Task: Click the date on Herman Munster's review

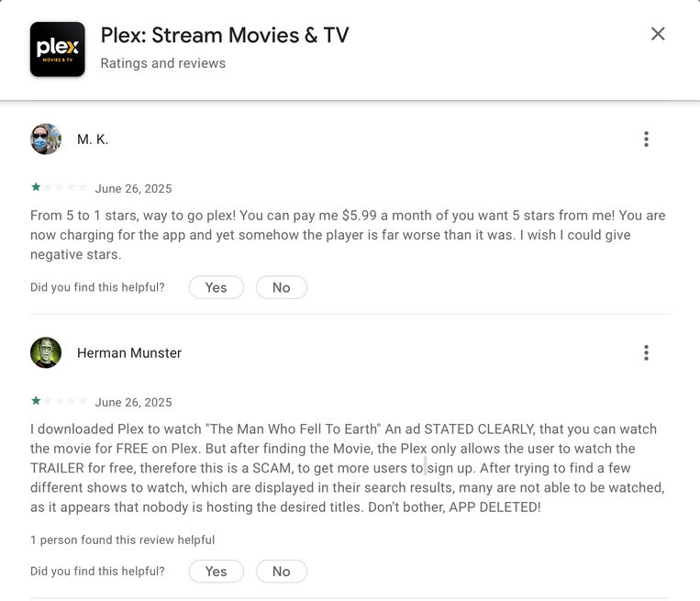Action: click(133, 403)
